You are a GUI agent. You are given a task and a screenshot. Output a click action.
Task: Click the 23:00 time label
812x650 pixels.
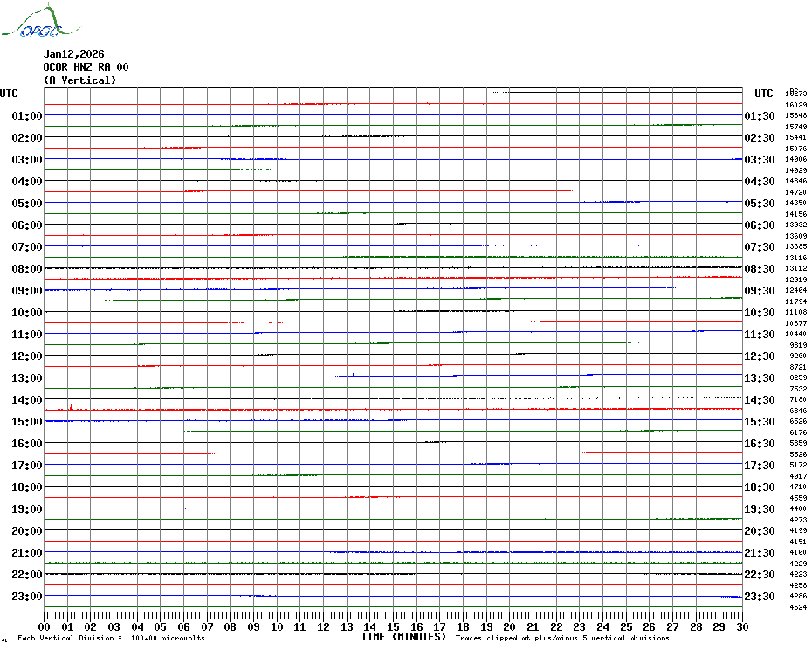click(x=27, y=596)
